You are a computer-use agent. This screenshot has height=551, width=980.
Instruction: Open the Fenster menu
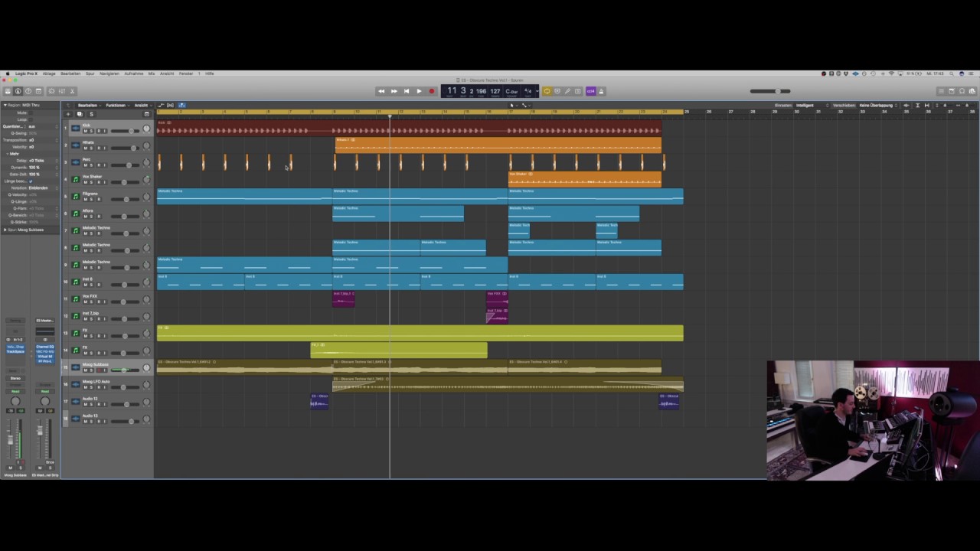[x=186, y=73]
